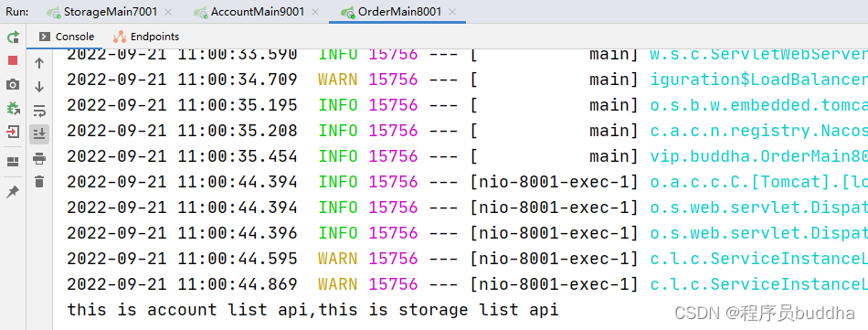Click the down arrow stack trace icon

pos(39,87)
